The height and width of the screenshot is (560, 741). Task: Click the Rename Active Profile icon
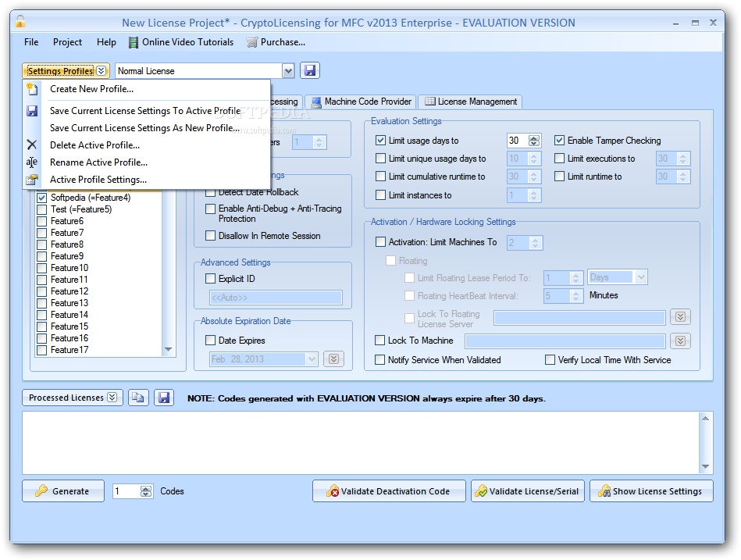coord(32,162)
